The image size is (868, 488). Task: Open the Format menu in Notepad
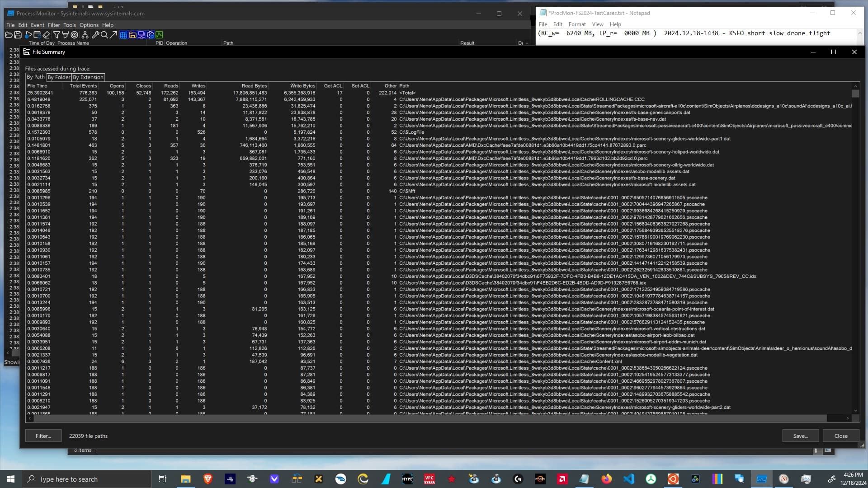pyautogui.click(x=577, y=24)
